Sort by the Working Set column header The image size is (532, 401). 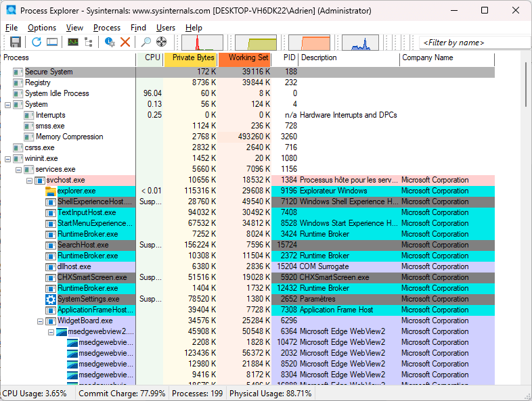tap(245, 58)
